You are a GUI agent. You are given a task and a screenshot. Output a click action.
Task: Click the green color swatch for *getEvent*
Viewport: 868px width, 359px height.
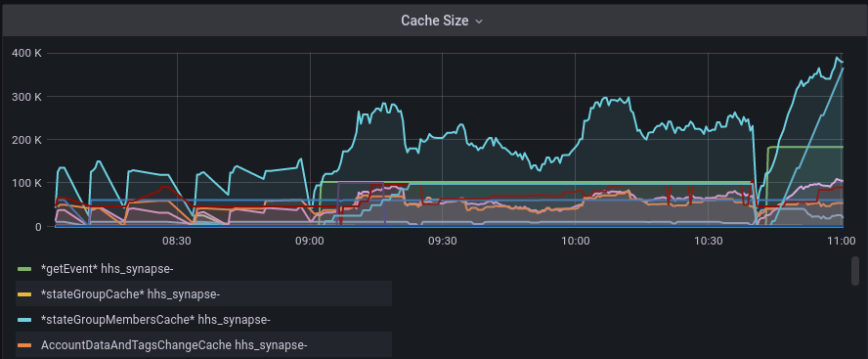24,269
